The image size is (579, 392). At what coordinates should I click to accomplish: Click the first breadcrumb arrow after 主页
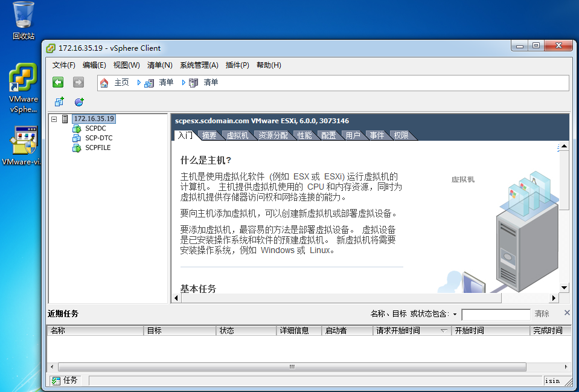pos(139,82)
